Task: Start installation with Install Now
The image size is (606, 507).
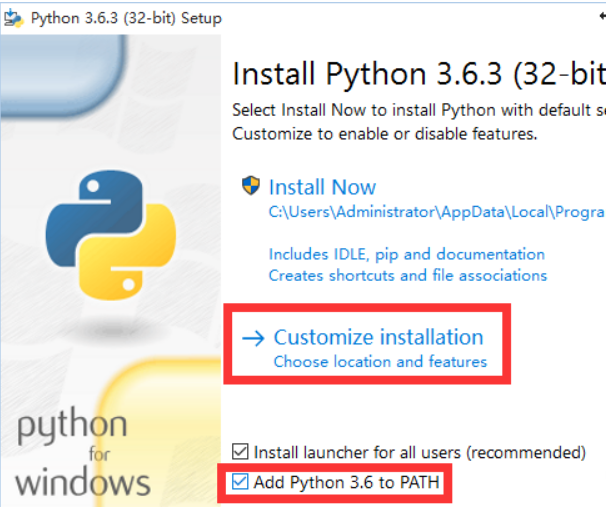Action: click(322, 187)
